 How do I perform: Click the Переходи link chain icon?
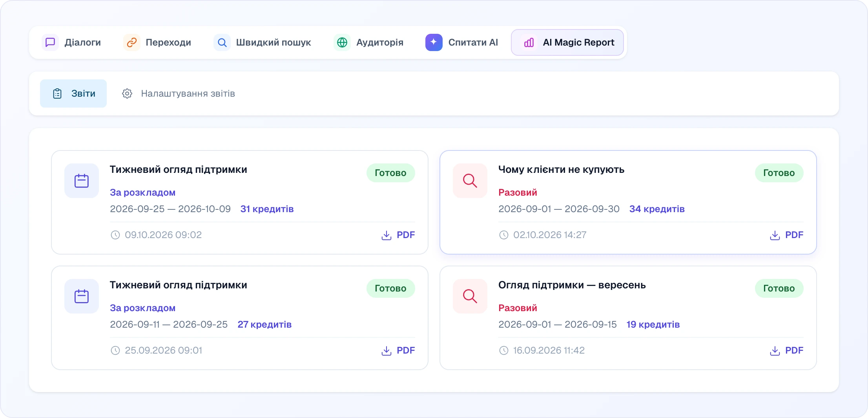coord(132,42)
